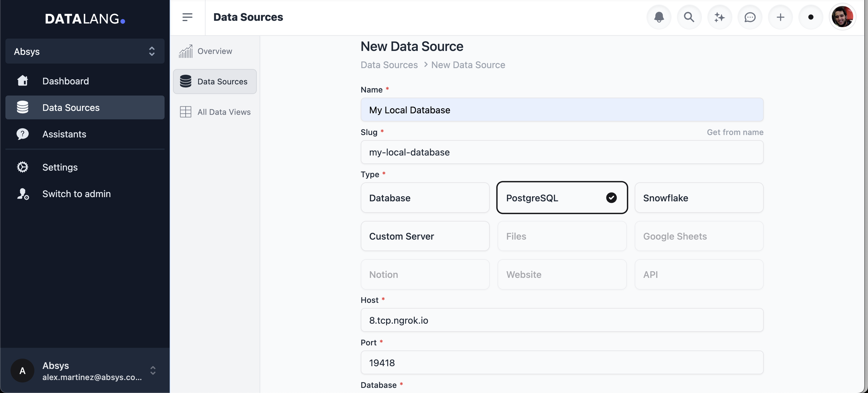Screen dimensions: 868x393
Task: Click Get from name link for slug
Action: 734,132
